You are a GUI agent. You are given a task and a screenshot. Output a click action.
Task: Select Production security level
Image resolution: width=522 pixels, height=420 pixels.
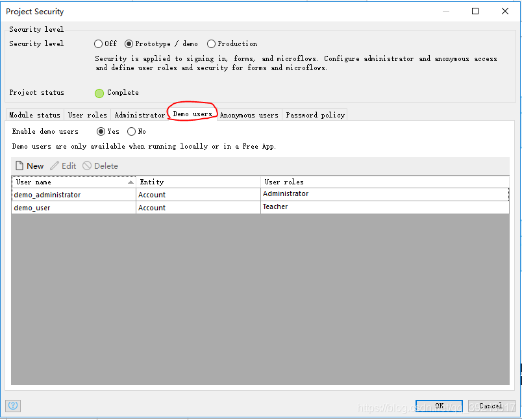pyautogui.click(x=211, y=44)
